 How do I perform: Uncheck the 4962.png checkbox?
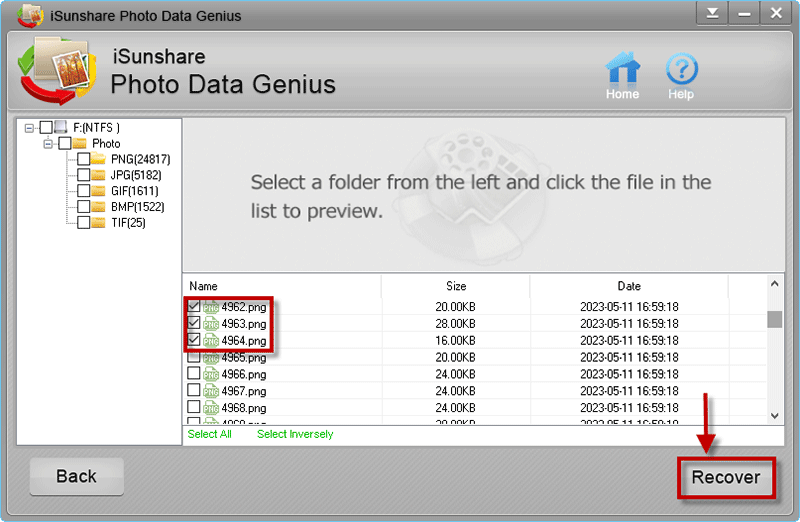(x=193, y=306)
